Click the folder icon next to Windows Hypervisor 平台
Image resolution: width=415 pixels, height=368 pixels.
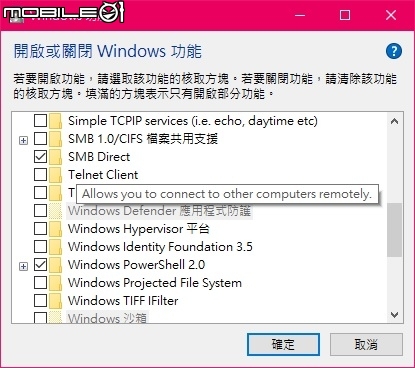55,228
